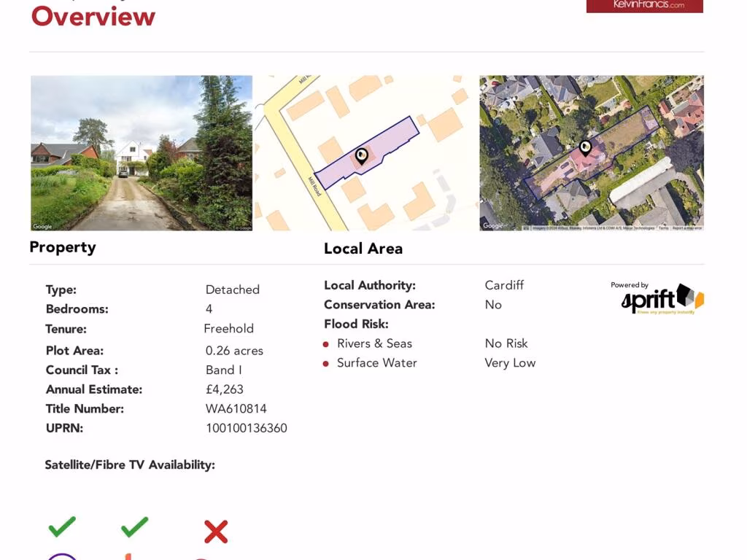The image size is (747, 560).
Task: Click the red bullet beside Rivers & Seas
Action: [x=326, y=344]
